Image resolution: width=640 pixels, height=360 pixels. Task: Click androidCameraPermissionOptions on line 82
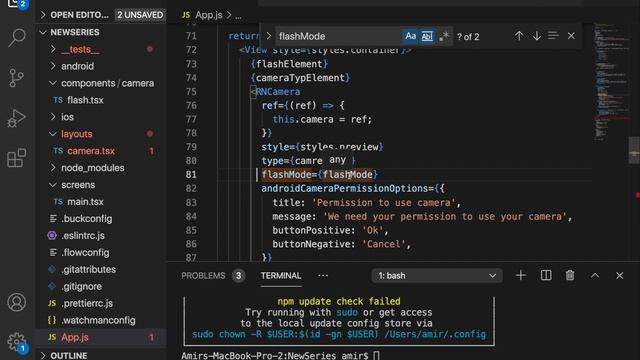[344, 189]
